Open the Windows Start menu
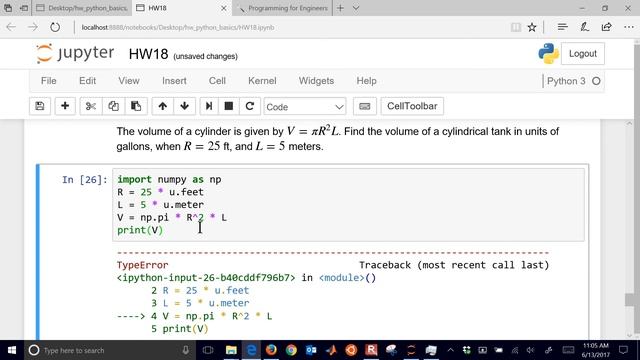This screenshot has width=640, height=360. pyautogui.click(x=12, y=350)
